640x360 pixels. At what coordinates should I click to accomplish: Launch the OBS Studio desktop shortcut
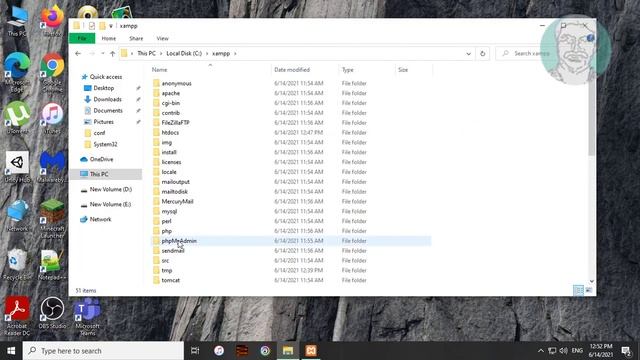point(52,313)
